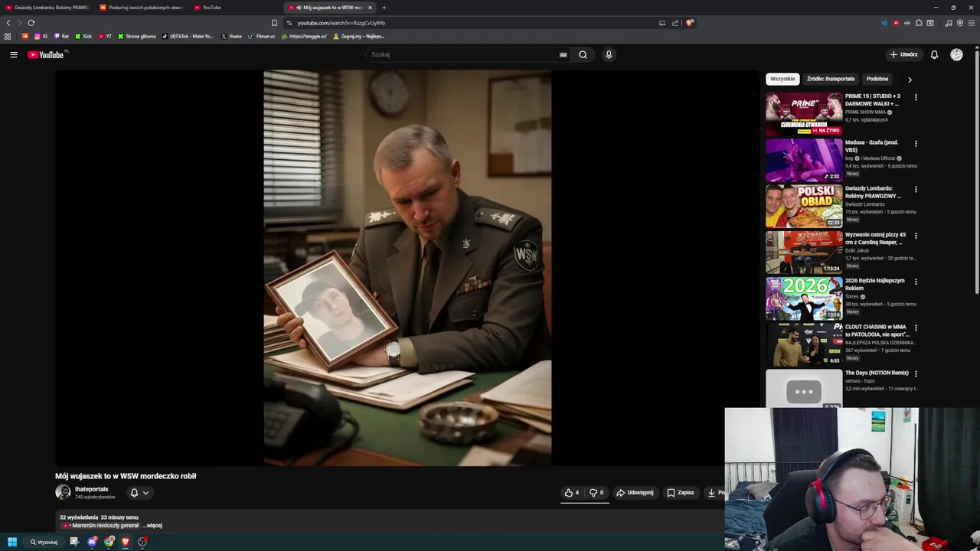This screenshot has height=551, width=980.
Task: Switch to the Posłuchaj swoich ulubionych tab
Action: coord(142,8)
